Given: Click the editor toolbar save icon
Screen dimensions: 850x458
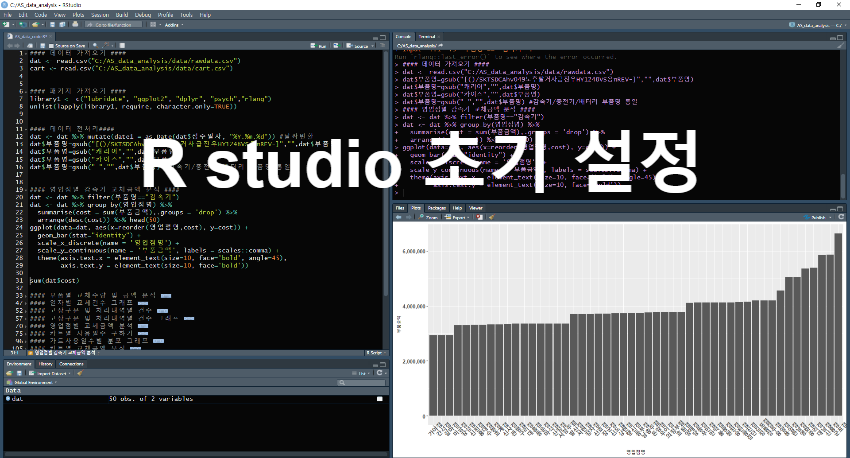Looking at the screenshot, I should 41,46.
